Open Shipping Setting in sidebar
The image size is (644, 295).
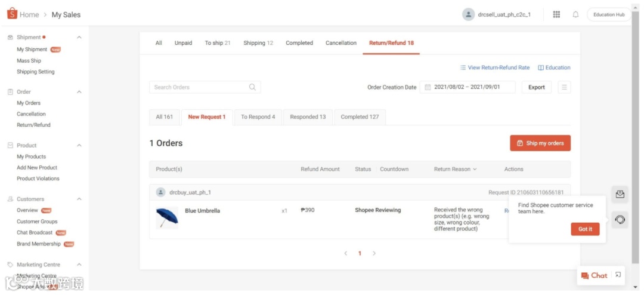[36, 72]
